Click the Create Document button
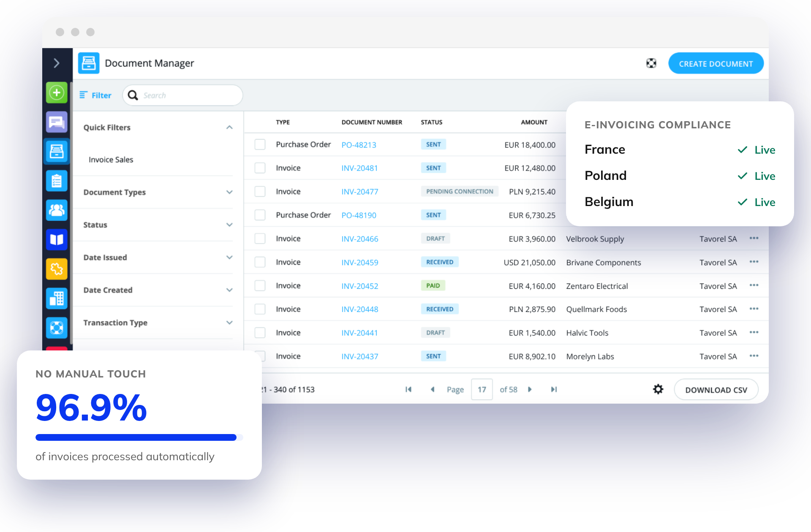The image size is (811, 532). [x=716, y=63]
